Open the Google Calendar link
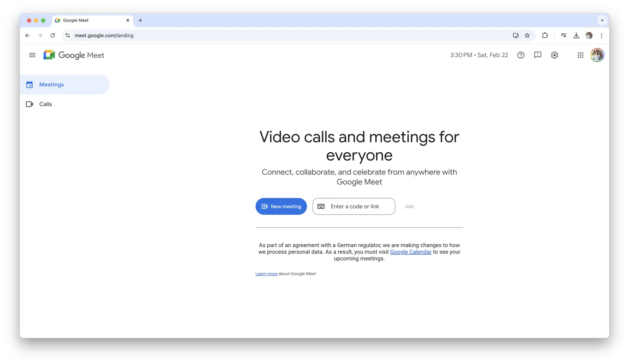 click(410, 252)
